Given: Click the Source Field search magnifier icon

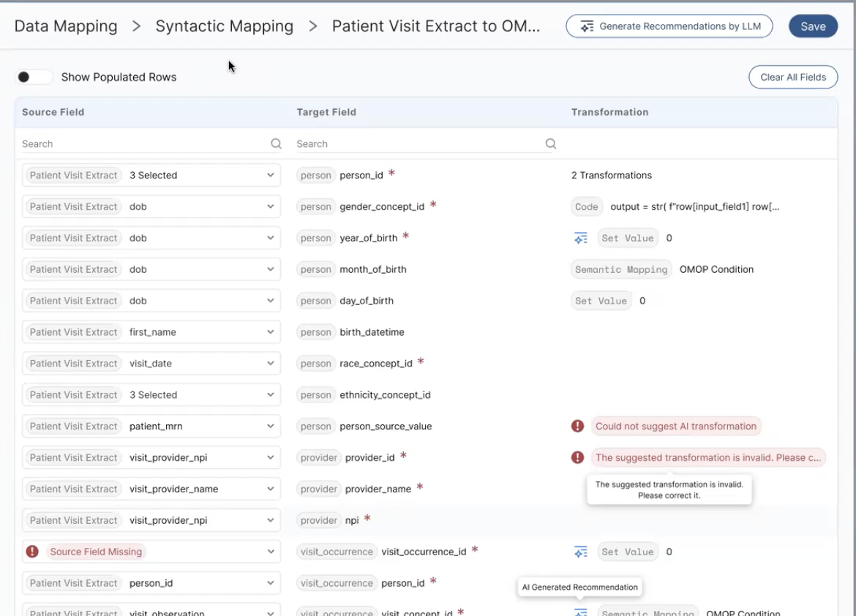Looking at the screenshot, I should click(x=277, y=143).
